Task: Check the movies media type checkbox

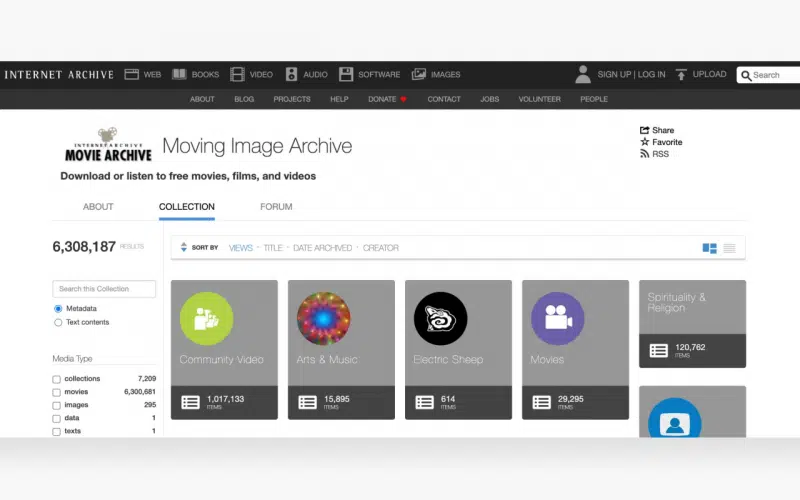Action: pos(57,392)
